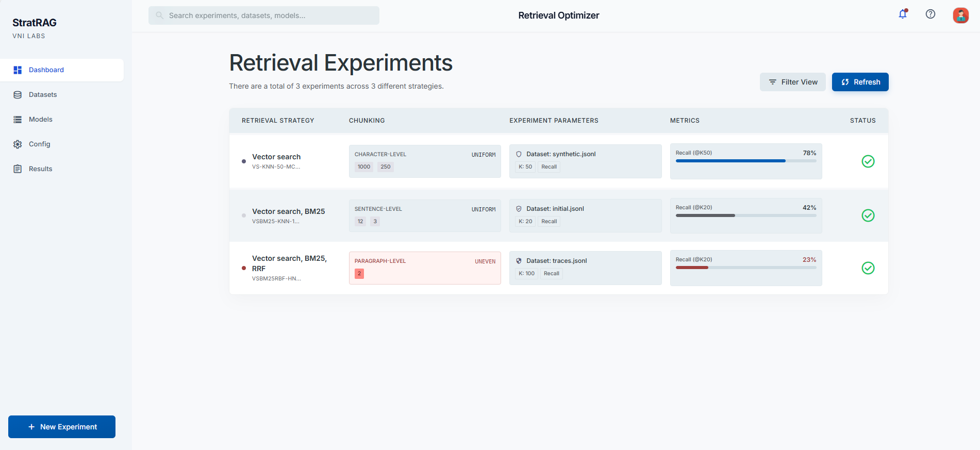Click the PARAGRAPH-LEVEL chunking label
The width and height of the screenshot is (980, 450).
380,261
